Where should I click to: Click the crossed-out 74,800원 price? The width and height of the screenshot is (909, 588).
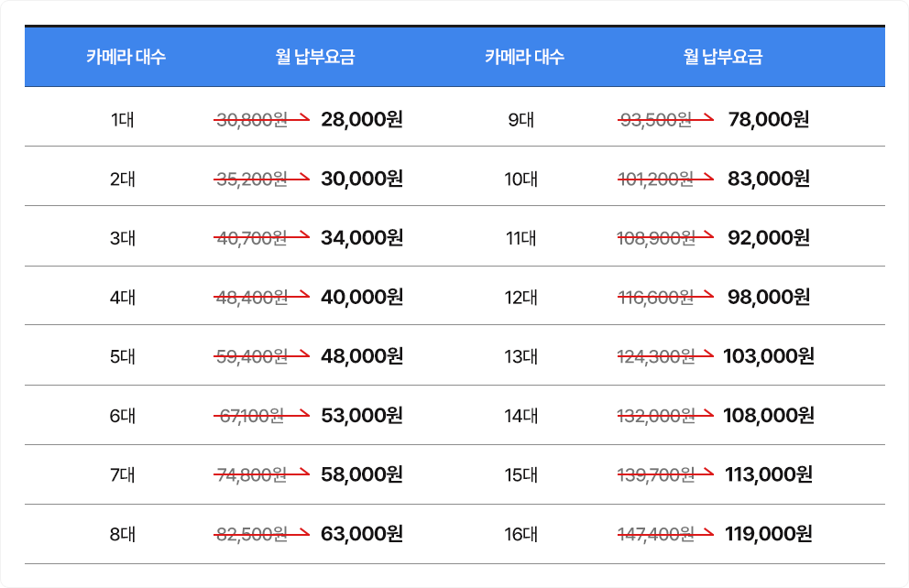(252, 475)
